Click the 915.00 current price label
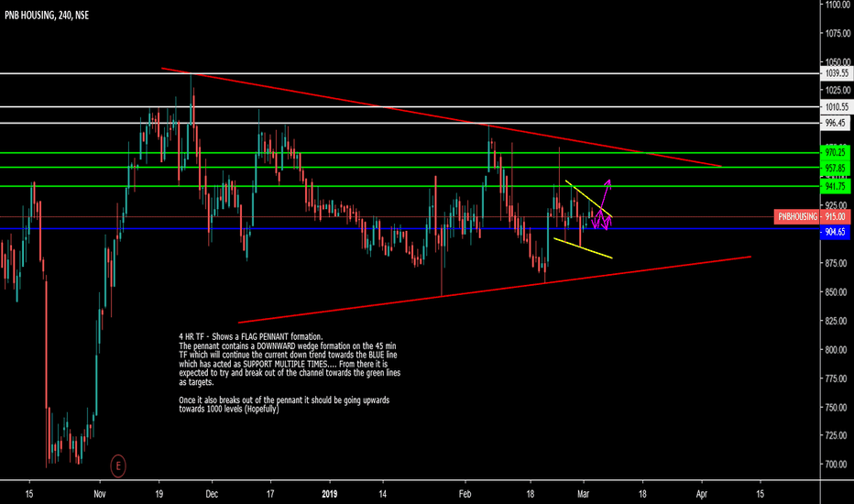Screen dimensions: 854x504 click(836, 217)
